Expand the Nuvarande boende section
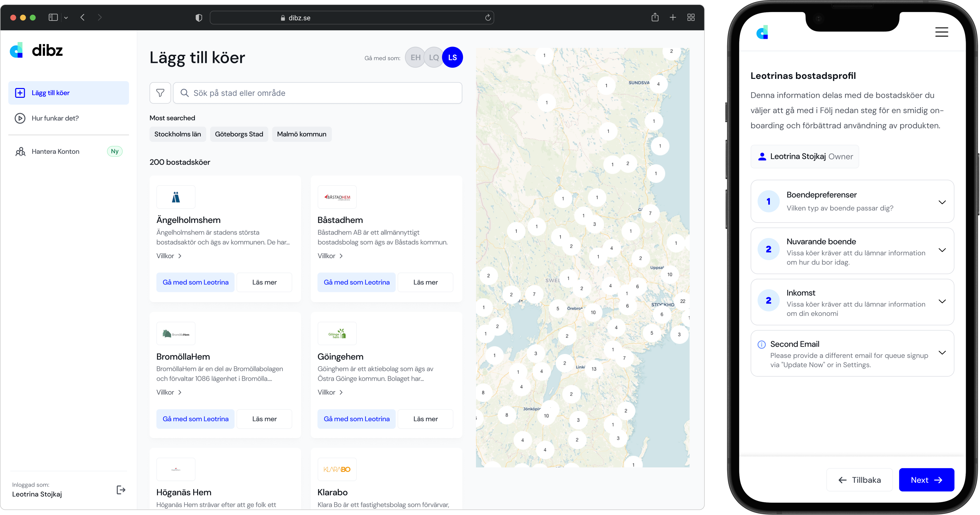The image size is (980, 515). pos(942,250)
